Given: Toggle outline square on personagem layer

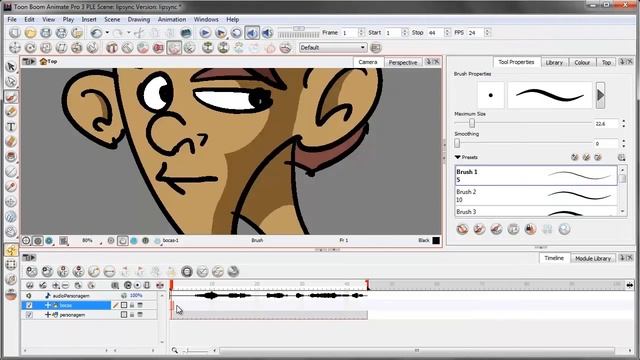Looking at the screenshot, I should [124, 315].
